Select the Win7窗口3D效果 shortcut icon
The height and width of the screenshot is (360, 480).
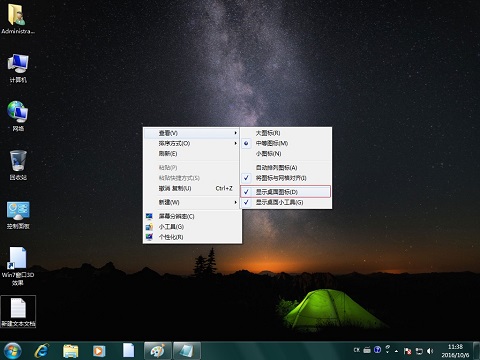pos(18,267)
